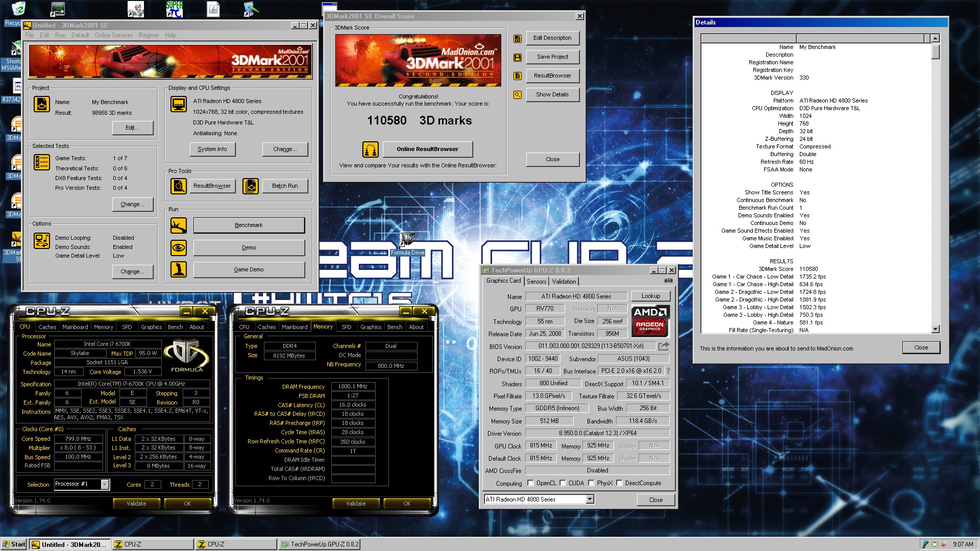The image size is (980, 551).
Task: Switch to Untitled 3DMark2001 taskbar item
Action: pos(69,544)
